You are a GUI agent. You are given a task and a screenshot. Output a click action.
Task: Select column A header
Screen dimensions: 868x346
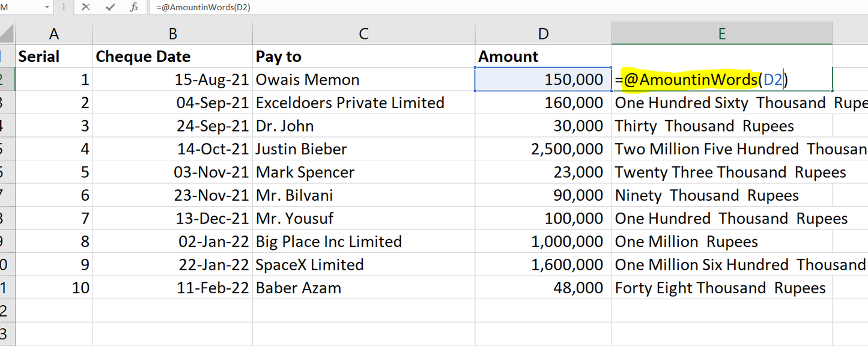click(x=54, y=34)
